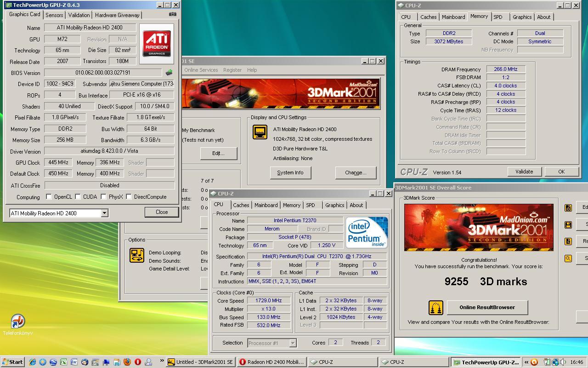Click the '9255 3D marks' score text

coord(486,282)
